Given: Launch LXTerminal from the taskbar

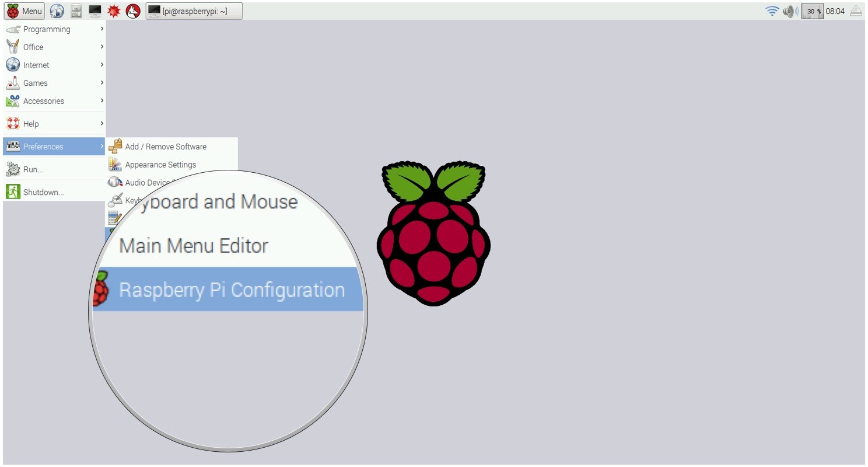Looking at the screenshot, I should coord(94,11).
